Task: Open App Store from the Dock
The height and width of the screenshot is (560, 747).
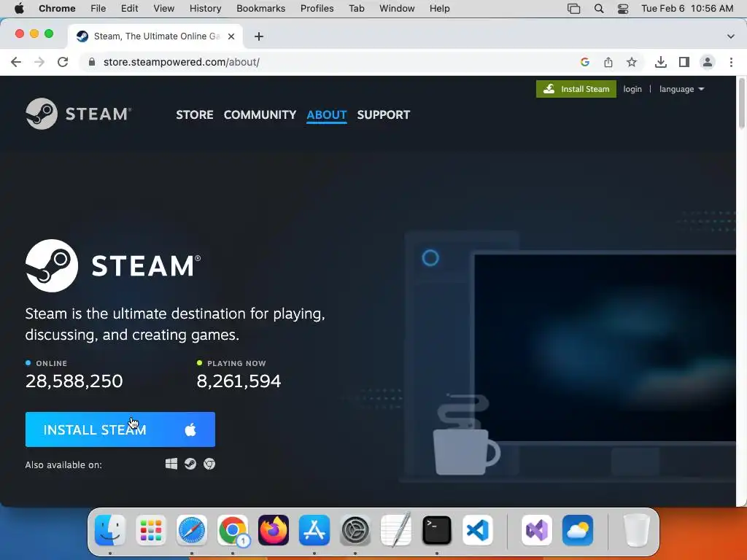Action: pyautogui.click(x=314, y=530)
